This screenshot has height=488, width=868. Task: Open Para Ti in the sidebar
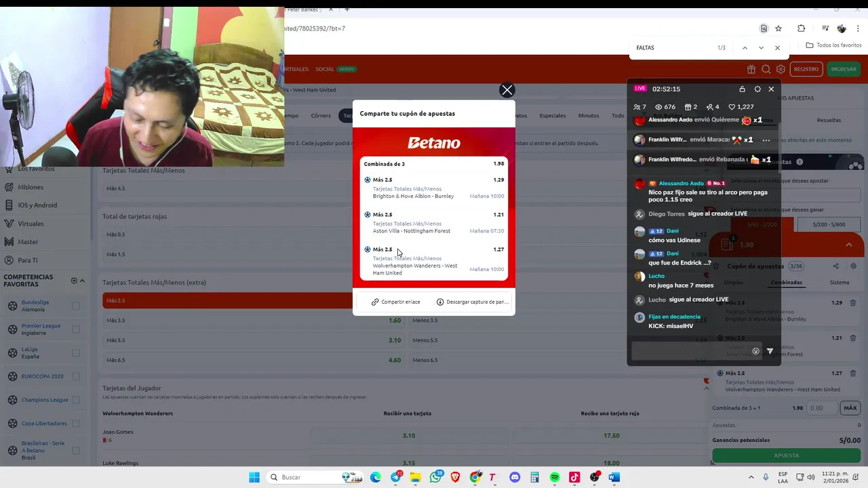[x=28, y=260]
